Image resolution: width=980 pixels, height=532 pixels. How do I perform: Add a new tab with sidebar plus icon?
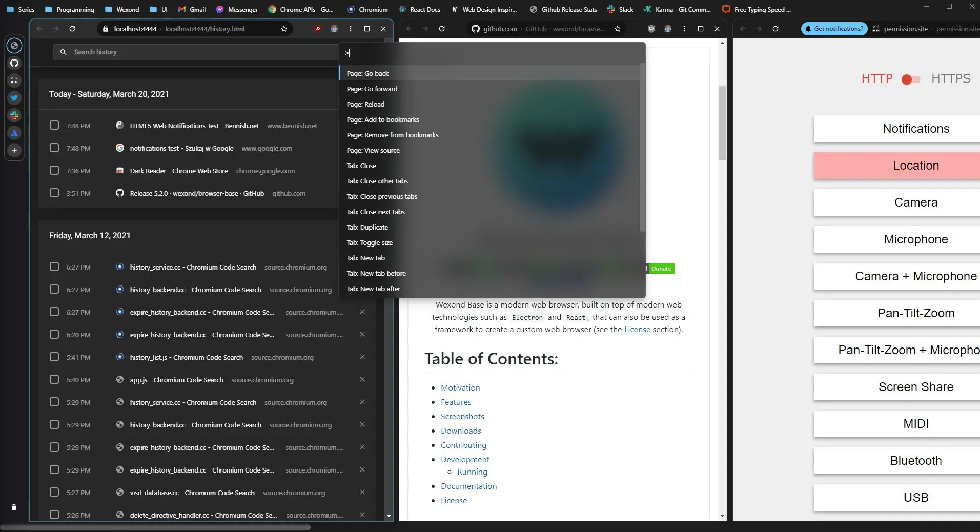point(14,150)
